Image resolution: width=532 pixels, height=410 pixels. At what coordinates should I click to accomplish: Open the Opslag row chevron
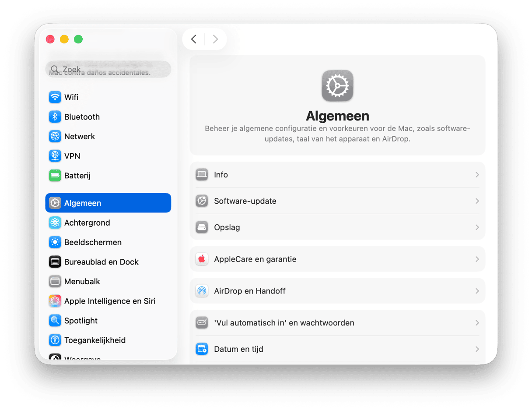477,227
